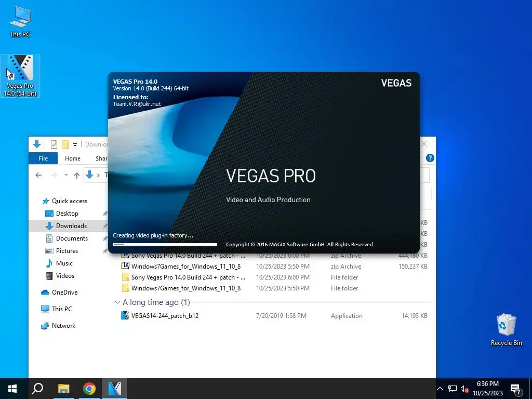This screenshot has height=399, width=532.
Task: Open Videos in the navigation pane
Action: [x=60, y=276]
